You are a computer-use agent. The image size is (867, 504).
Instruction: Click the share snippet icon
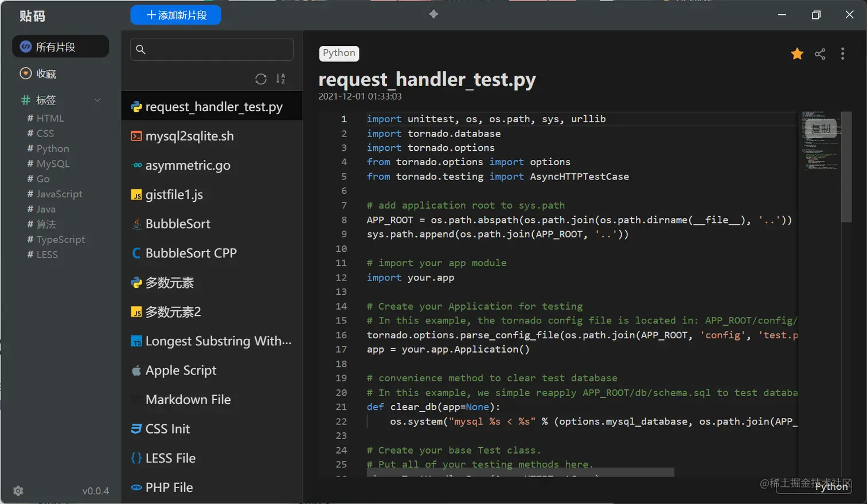click(x=820, y=54)
